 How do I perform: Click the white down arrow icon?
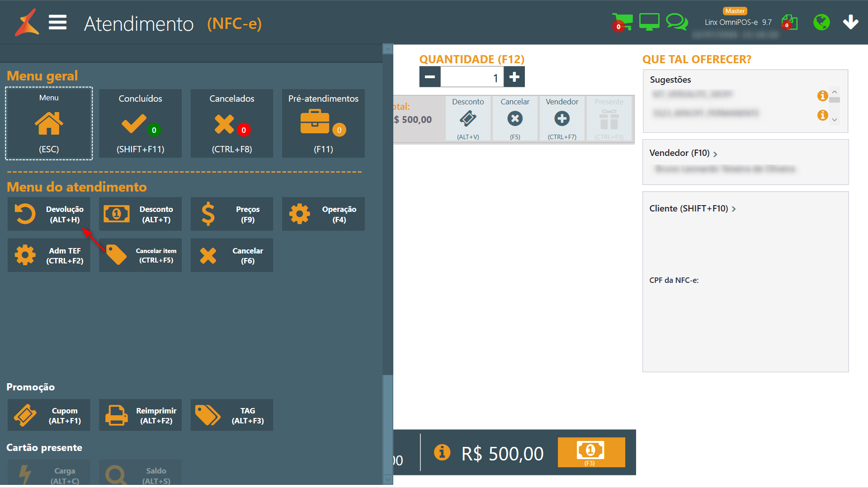pos(850,22)
